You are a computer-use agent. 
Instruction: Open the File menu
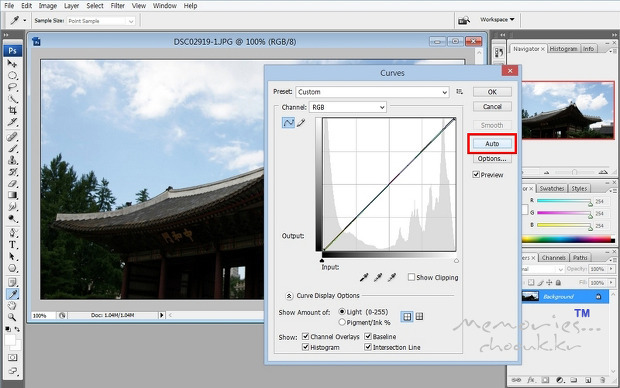(x=9, y=6)
